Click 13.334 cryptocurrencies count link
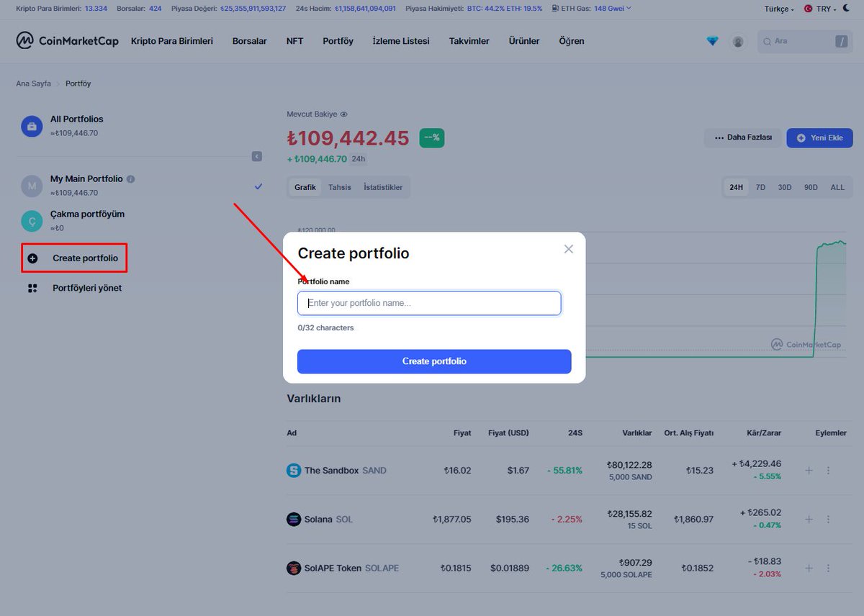864x616 pixels. [96, 9]
